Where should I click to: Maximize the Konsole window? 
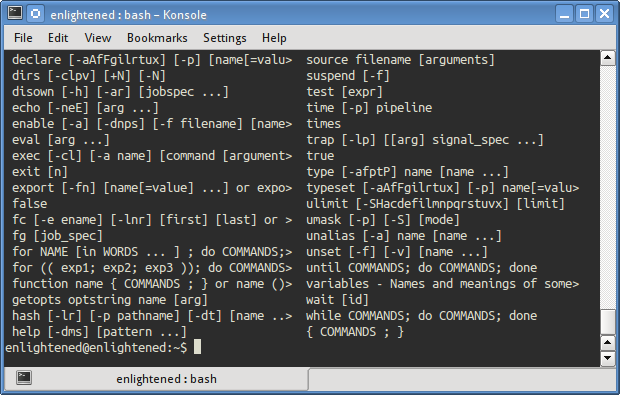tap(584, 14)
